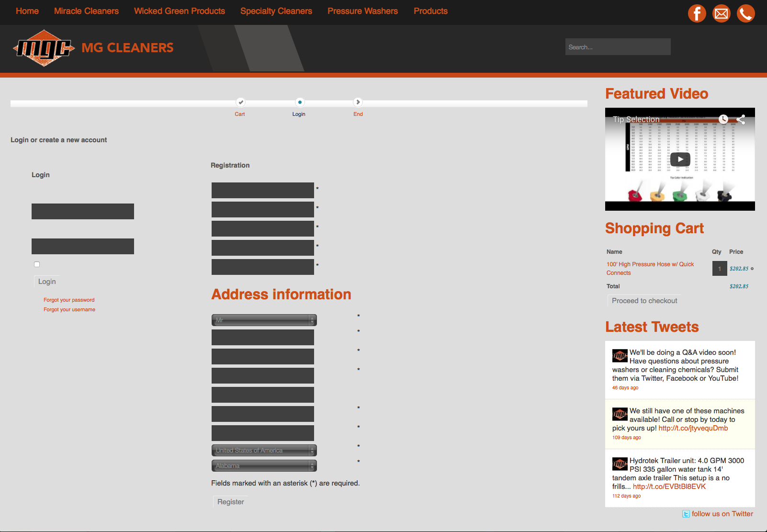Viewport: 767px width, 532px height.
Task: Click the "Fields marked with an asterisk" note
Action: pos(285,483)
